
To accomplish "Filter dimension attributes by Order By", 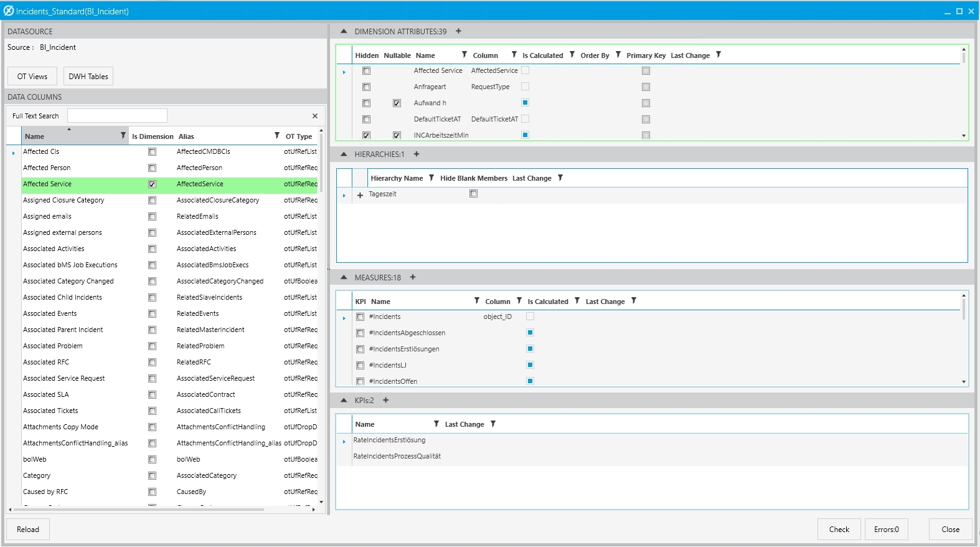I will coord(618,55).
